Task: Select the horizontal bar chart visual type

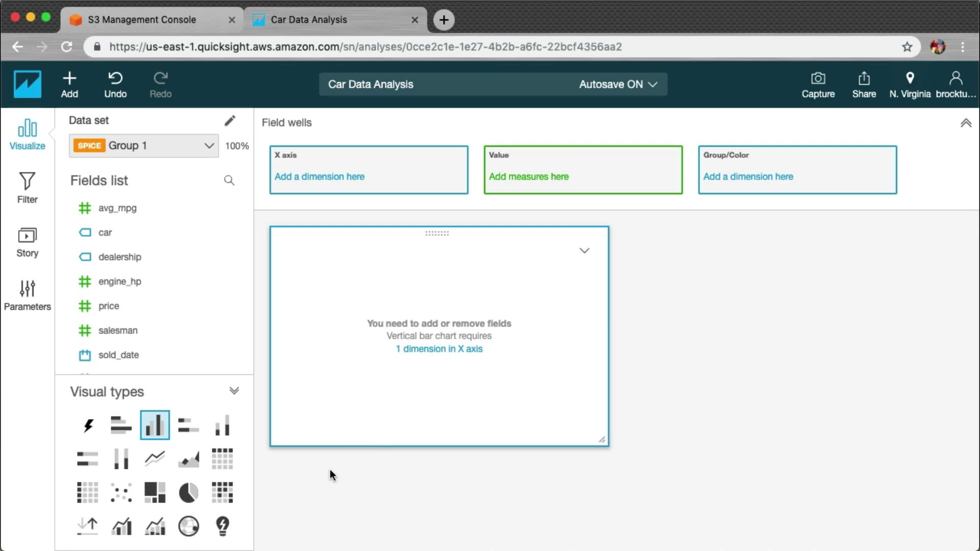Action: tap(121, 425)
